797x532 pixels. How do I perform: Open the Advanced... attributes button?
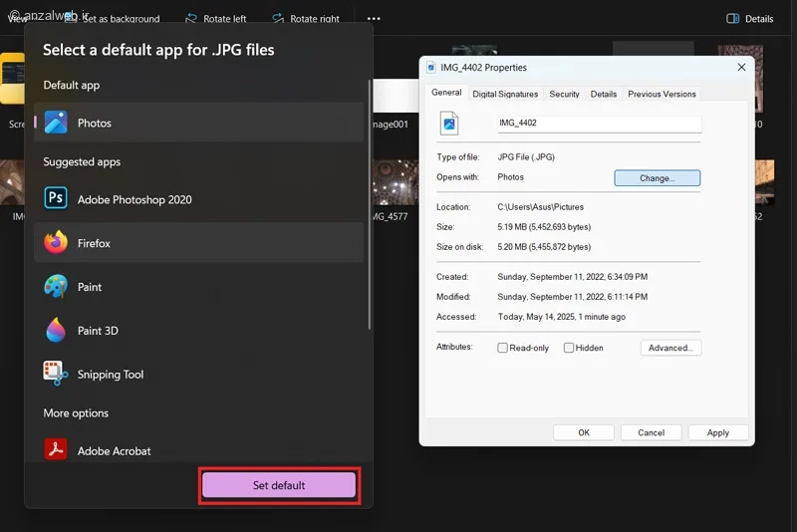(670, 348)
